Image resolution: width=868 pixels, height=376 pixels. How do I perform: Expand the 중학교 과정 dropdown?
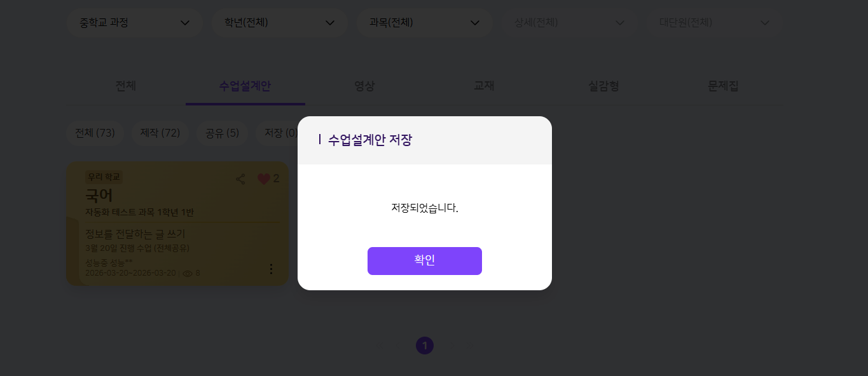point(135,23)
